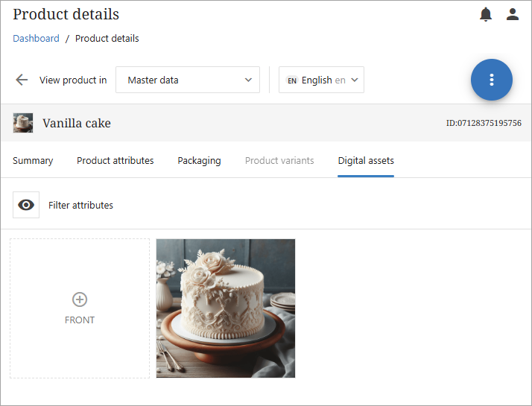This screenshot has height=406, width=532.
Task: Toggle the Filter attributes eye button
Action: pos(26,205)
